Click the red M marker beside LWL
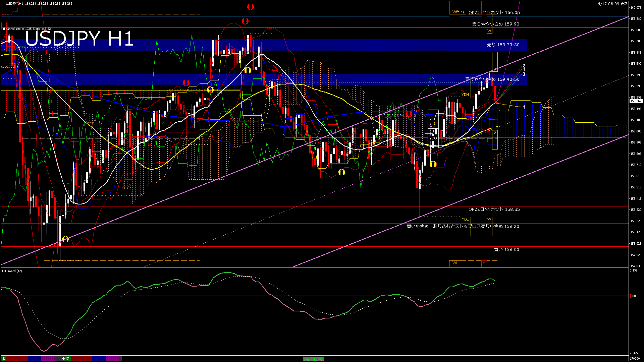Image resolution: width=644 pixels, height=362 pixels. (x=484, y=263)
